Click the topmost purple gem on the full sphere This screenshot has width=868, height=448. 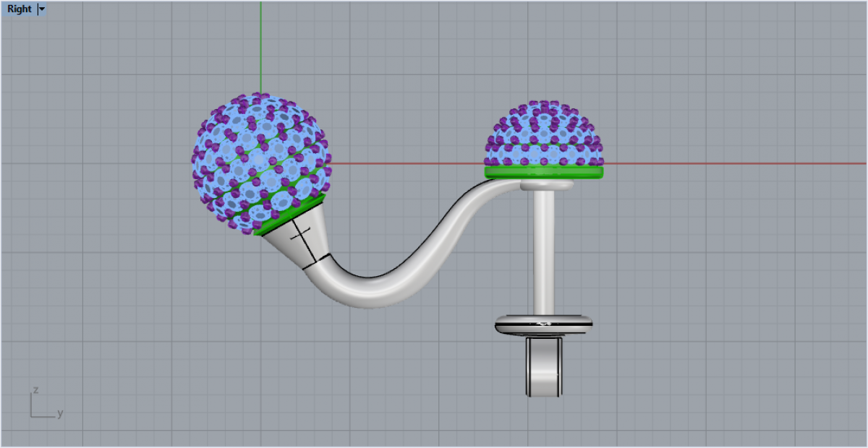258,97
